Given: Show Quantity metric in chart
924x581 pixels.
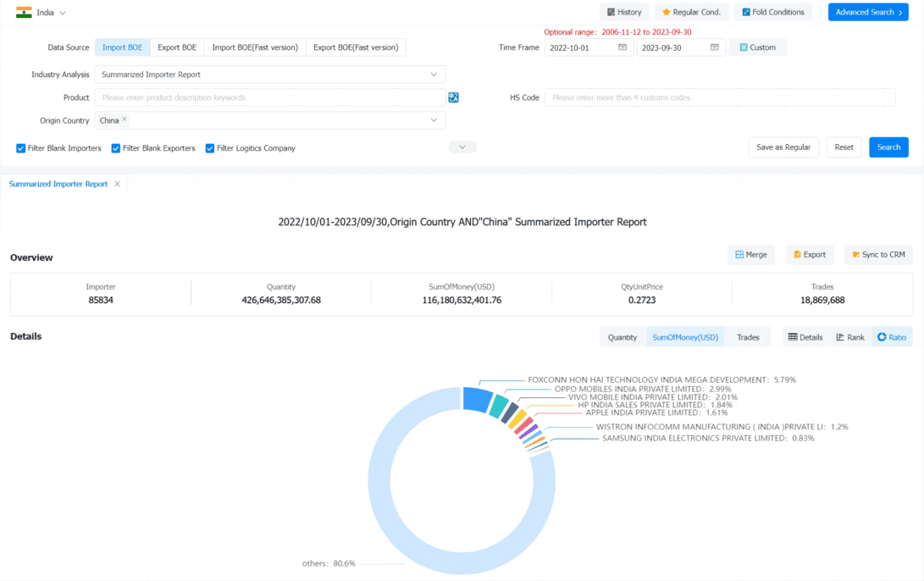Looking at the screenshot, I should click(622, 337).
